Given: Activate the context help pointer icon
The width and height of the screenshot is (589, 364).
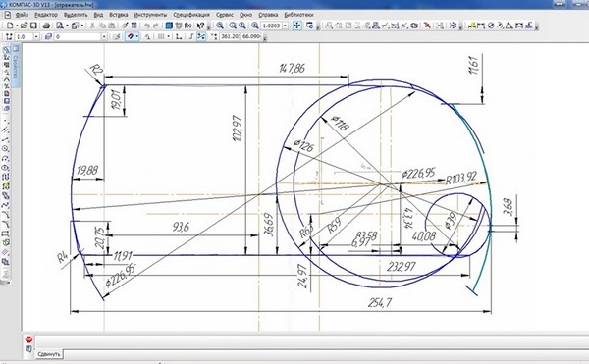Looking at the screenshot, I should tap(200, 26).
